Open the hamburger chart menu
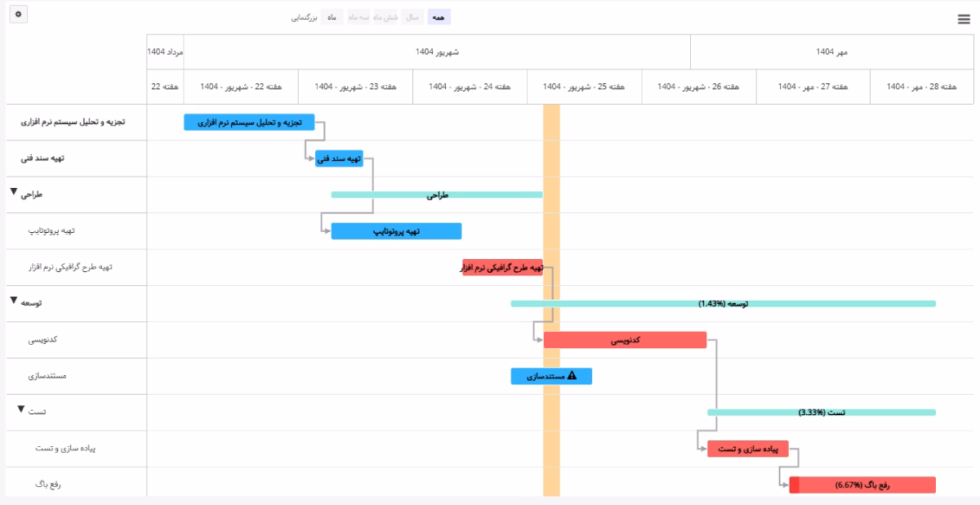 point(964,20)
